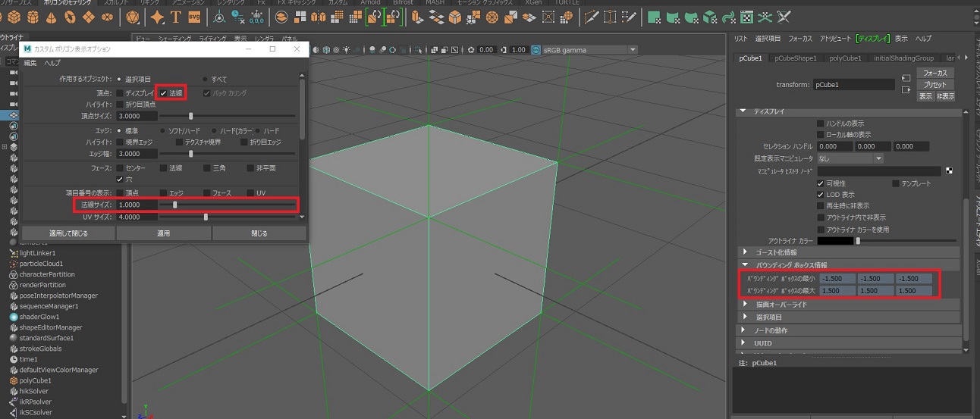Switch to the MASH shelf tab
The height and width of the screenshot is (419, 980).
(x=435, y=3)
